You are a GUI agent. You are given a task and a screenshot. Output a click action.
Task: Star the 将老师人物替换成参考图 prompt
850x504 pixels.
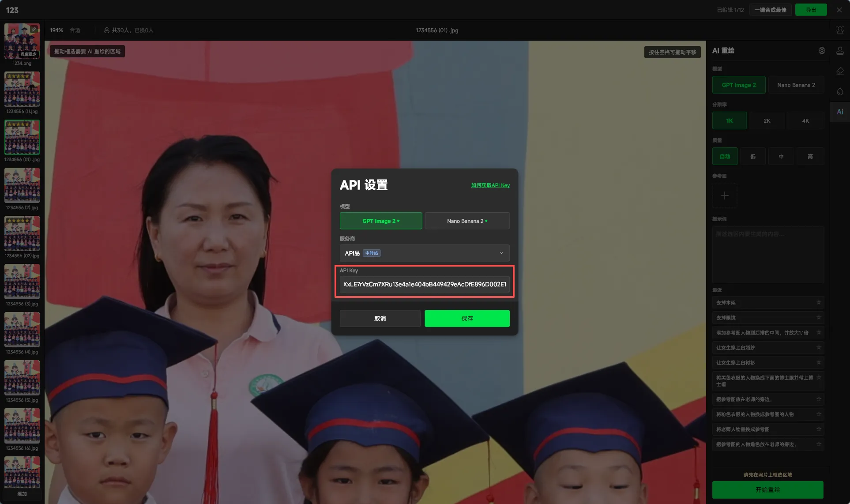pos(819,429)
